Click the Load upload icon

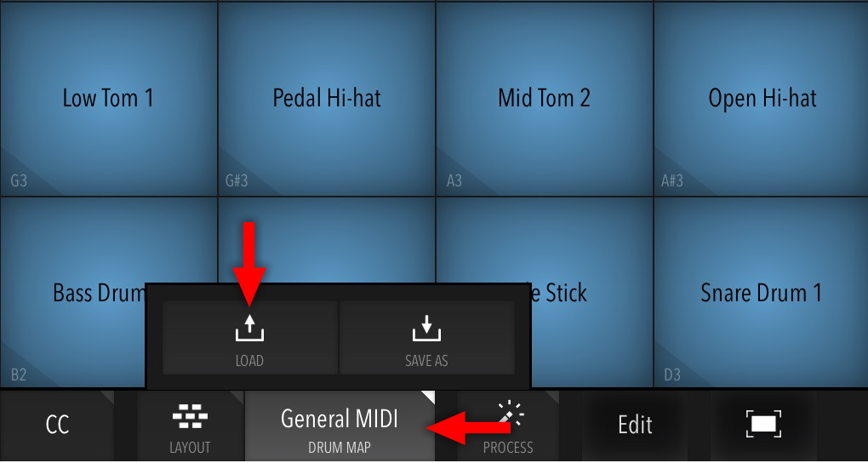tap(249, 328)
